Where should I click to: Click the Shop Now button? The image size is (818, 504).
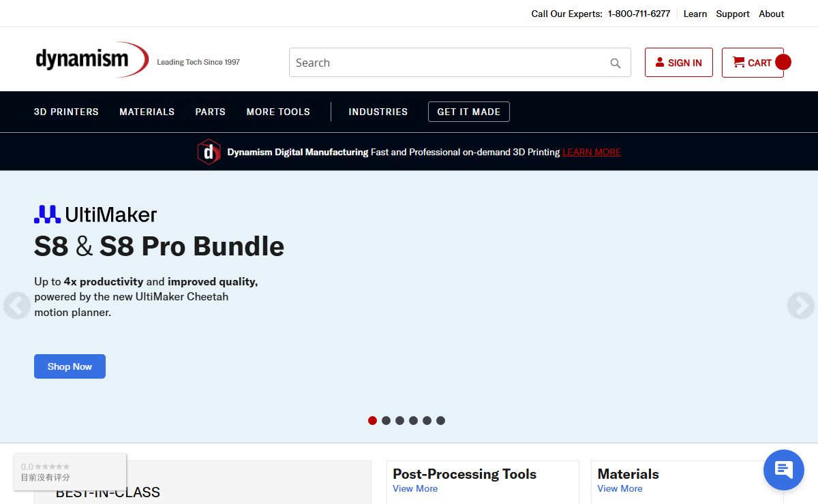[x=70, y=366]
